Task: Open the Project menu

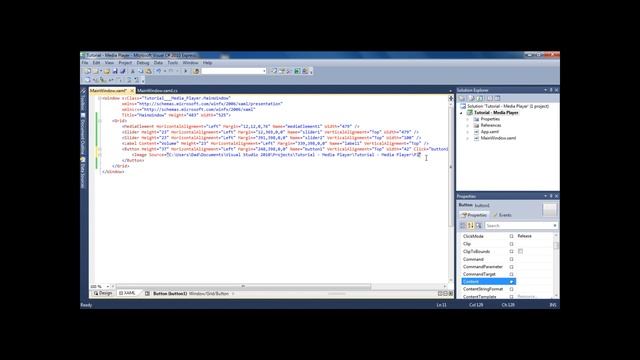Action: pos(125,63)
